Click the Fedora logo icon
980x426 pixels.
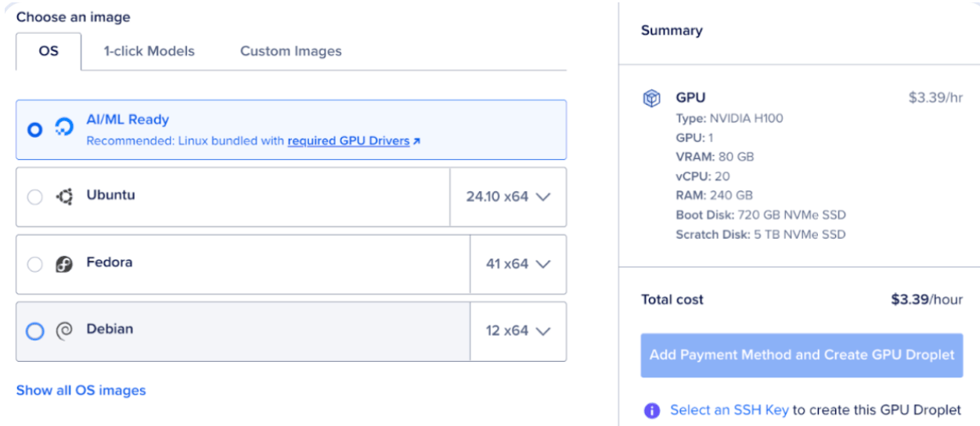click(x=64, y=264)
